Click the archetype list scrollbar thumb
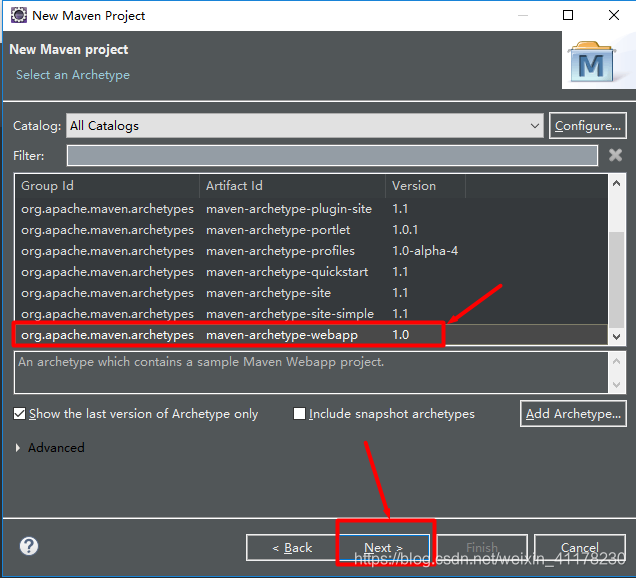 click(617, 280)
